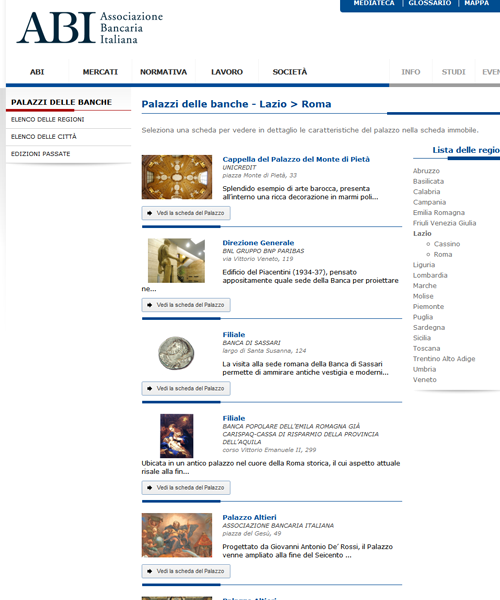The height and width of the screenshot is (600, 500).
Task: Open the Palazzo Altieri title link
Action: [x=249, y=517]
